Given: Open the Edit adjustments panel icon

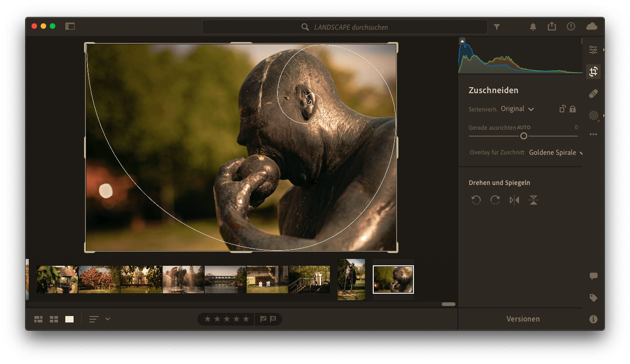Looking at the screenshot, I should pyautogui.click(x=593, y=50).
